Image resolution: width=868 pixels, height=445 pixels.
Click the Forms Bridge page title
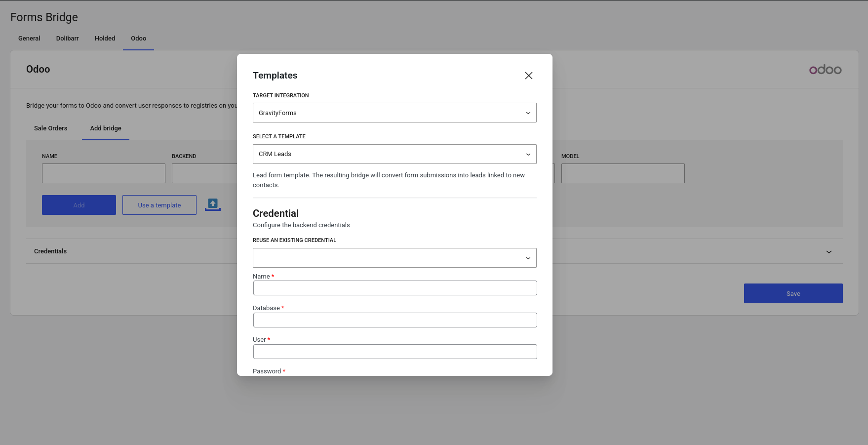click(44, 17)
